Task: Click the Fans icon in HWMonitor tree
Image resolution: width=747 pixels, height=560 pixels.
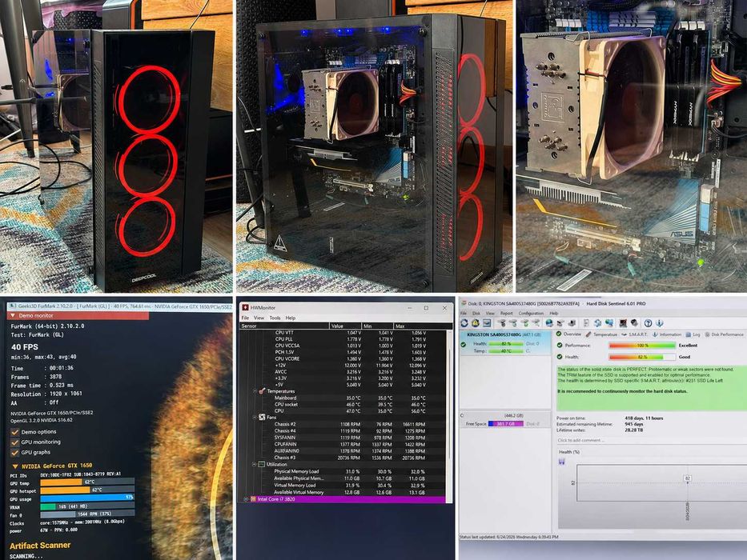Action: click(x=262, y=417)
